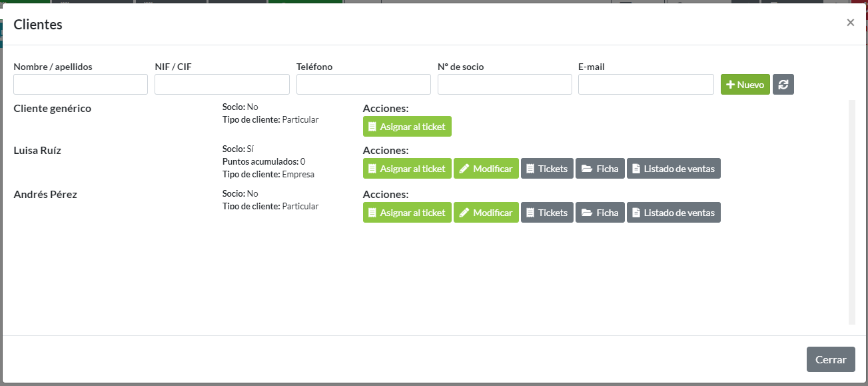The height and width of the screenshot is (386, 868).
Task: Assign Andrés Pérez to the ticket
Action: tap(407, 213)
